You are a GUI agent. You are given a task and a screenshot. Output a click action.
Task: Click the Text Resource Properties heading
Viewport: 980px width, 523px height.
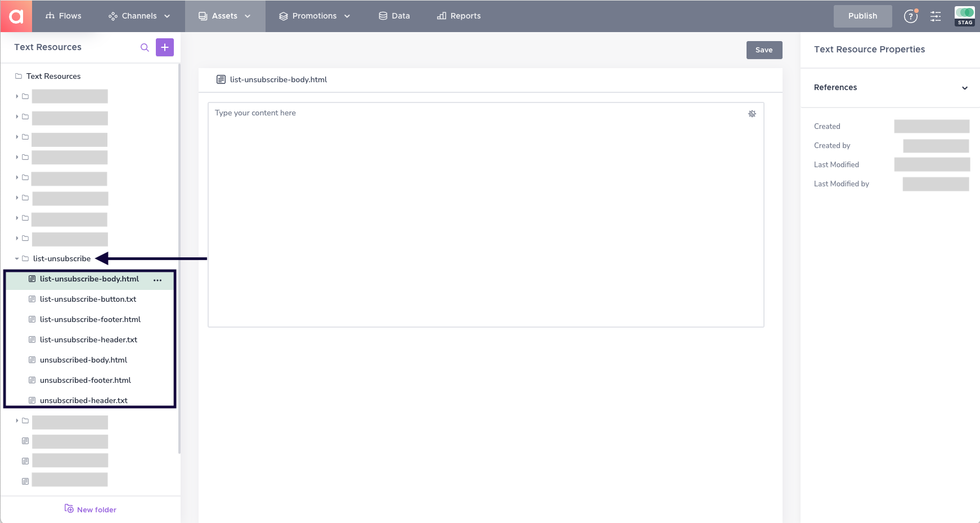[x=869, y=49]
